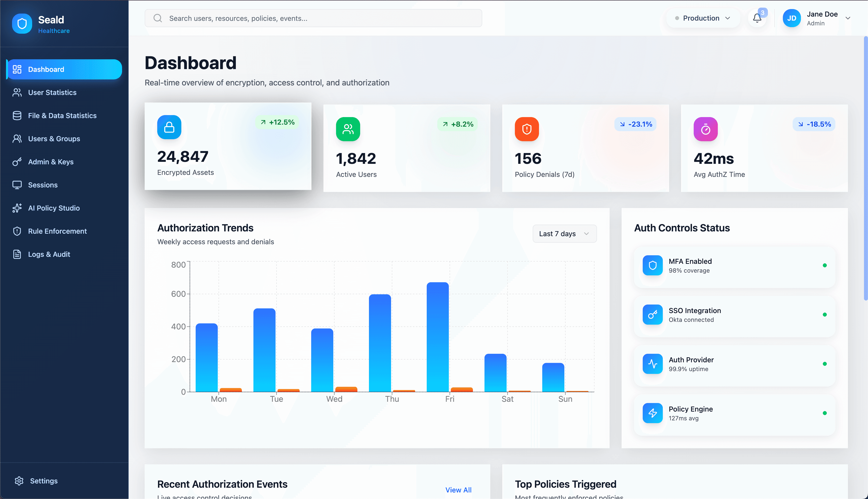Open the User Statistics sidebar icon
Screen dimensions: 868x499
[x=17, y=92]
